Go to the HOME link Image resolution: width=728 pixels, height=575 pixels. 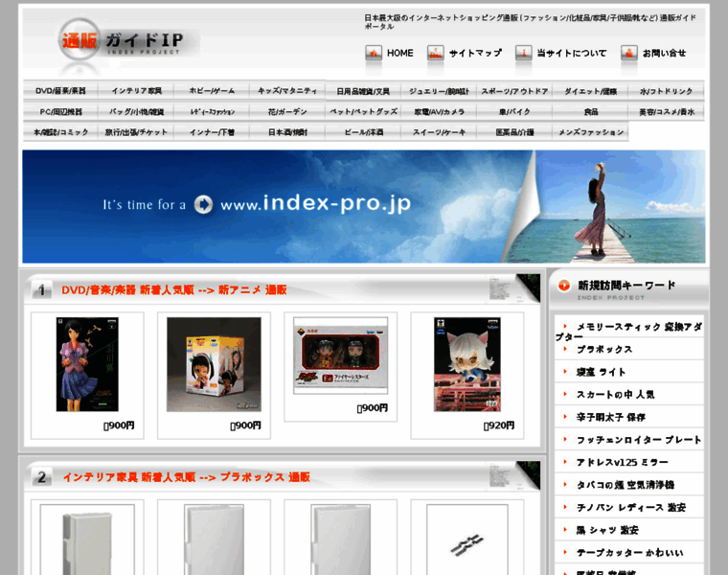(x=400, y=53)
